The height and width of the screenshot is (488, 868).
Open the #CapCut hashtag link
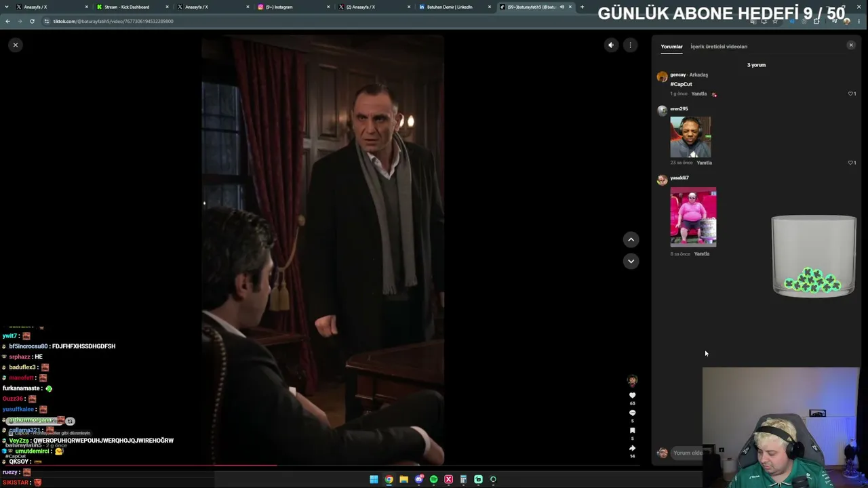pyautogui.click(x=681, y=84)
